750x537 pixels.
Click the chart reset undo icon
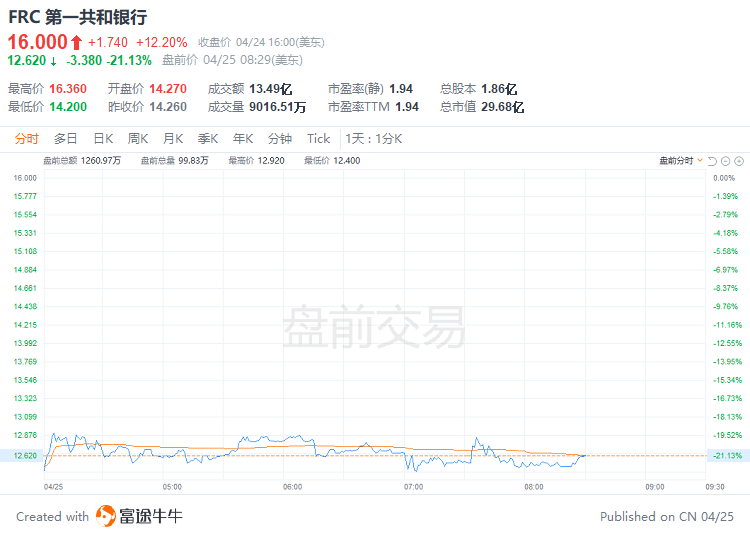[712, 161]
